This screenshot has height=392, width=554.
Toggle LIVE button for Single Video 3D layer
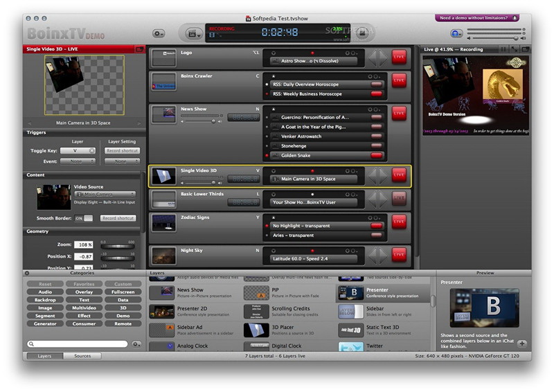[399, 175]
